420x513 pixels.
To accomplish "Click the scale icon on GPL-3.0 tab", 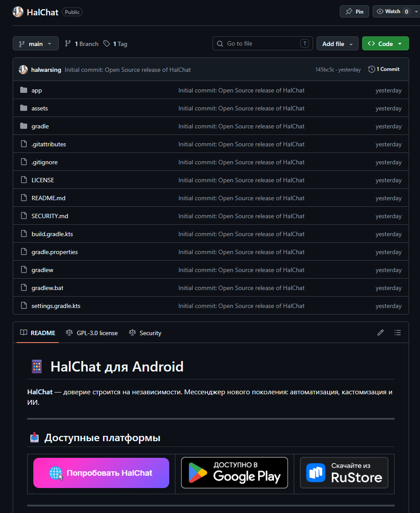I will click(x=69, y=333).
